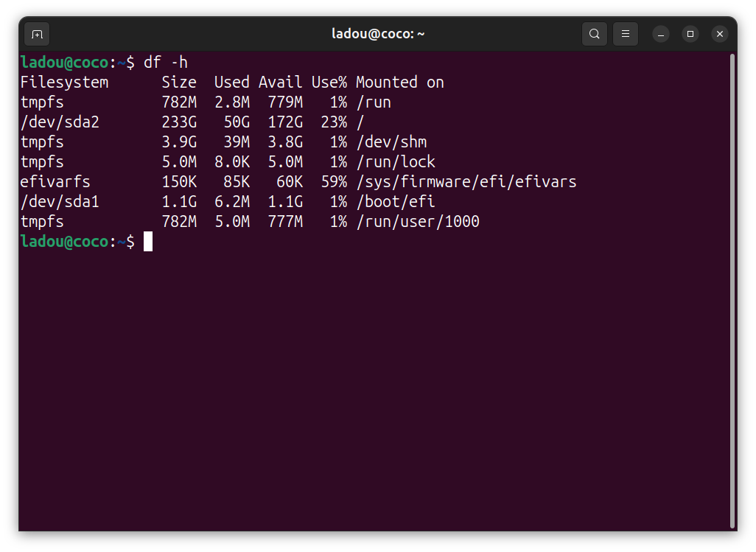Close the terminal window
The image size is (756, 552).
[720, 34]
